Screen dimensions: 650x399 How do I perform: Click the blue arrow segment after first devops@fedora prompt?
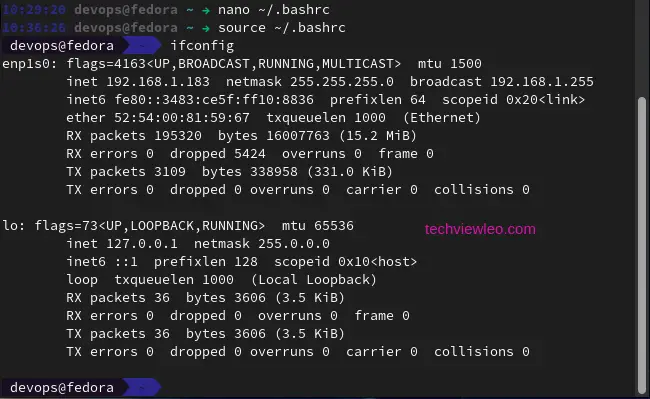(141, 46)
